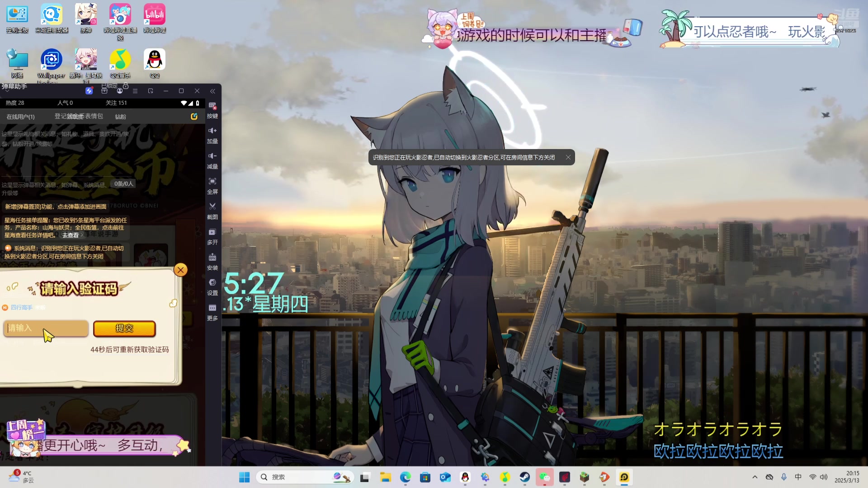Toggle the 中 input method indicator

[x=798, y=477]
